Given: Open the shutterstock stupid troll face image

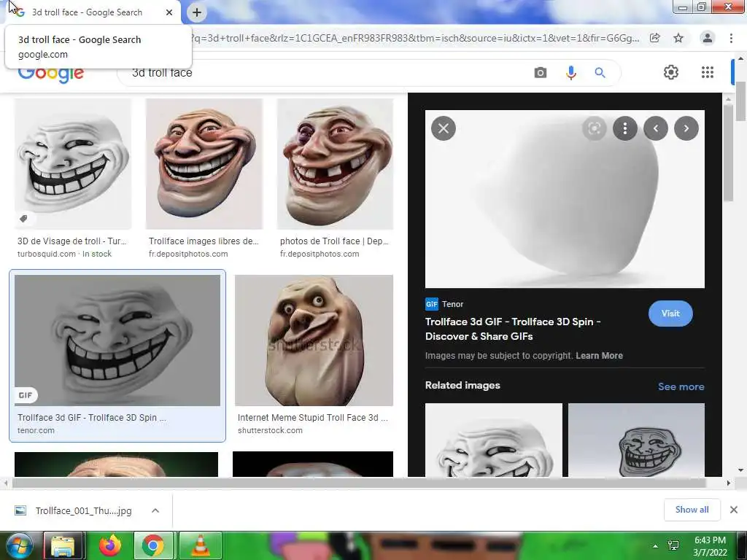Looking at the screenshot, I should pos(314,340).
